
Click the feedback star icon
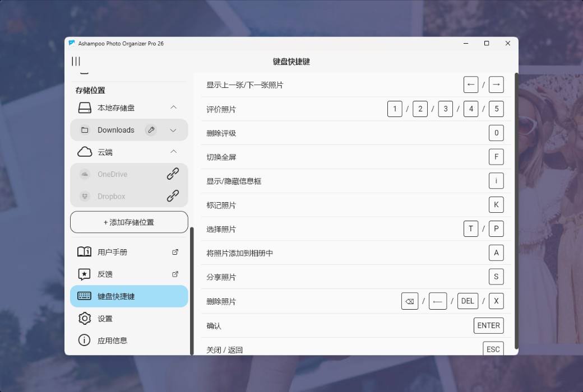(x=84, y=274)
